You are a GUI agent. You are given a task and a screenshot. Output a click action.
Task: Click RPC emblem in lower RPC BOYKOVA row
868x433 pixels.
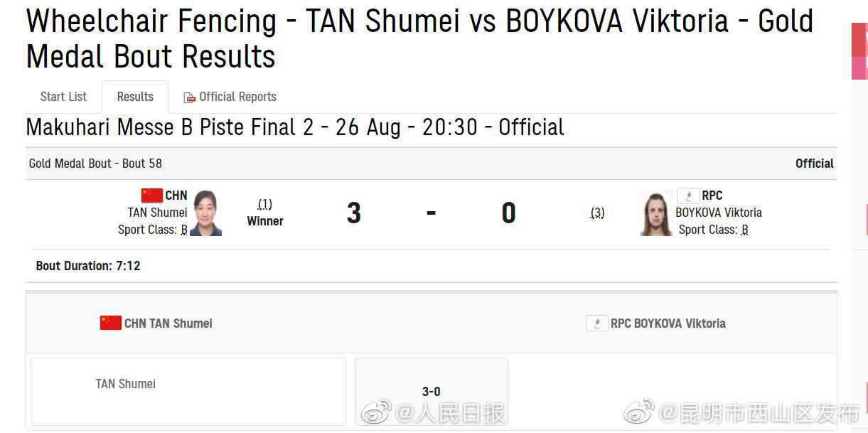pos(596,324)
